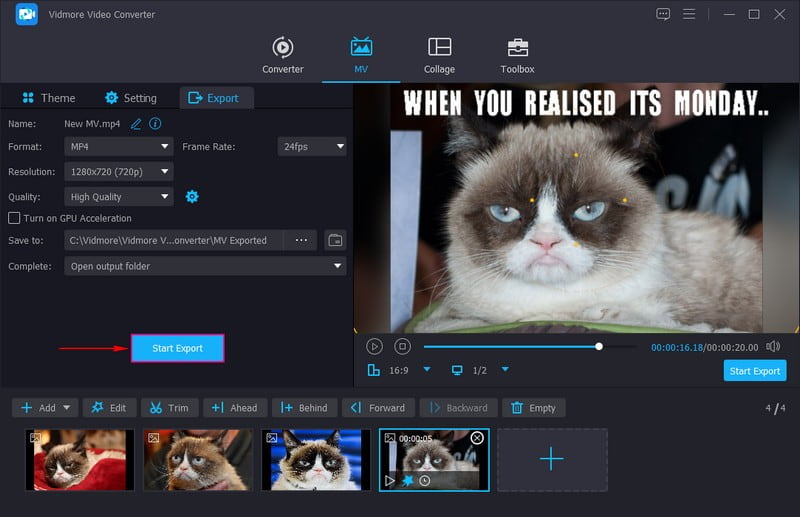800x517 pixels.
Task: Switch to the Theme tab
Action: coord(48,98)
